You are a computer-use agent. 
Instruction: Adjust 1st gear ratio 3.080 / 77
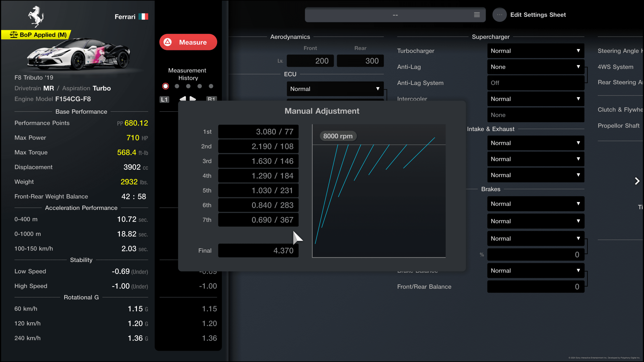click(258, 131)
